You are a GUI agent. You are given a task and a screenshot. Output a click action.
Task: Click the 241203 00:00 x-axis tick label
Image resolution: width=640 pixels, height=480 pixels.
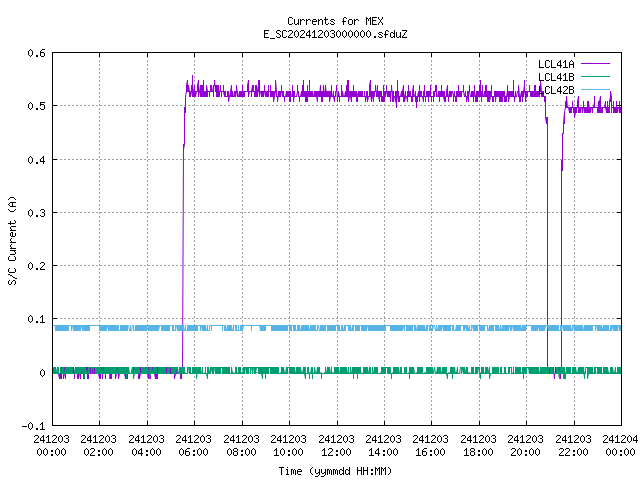click(x=51, y=446)
